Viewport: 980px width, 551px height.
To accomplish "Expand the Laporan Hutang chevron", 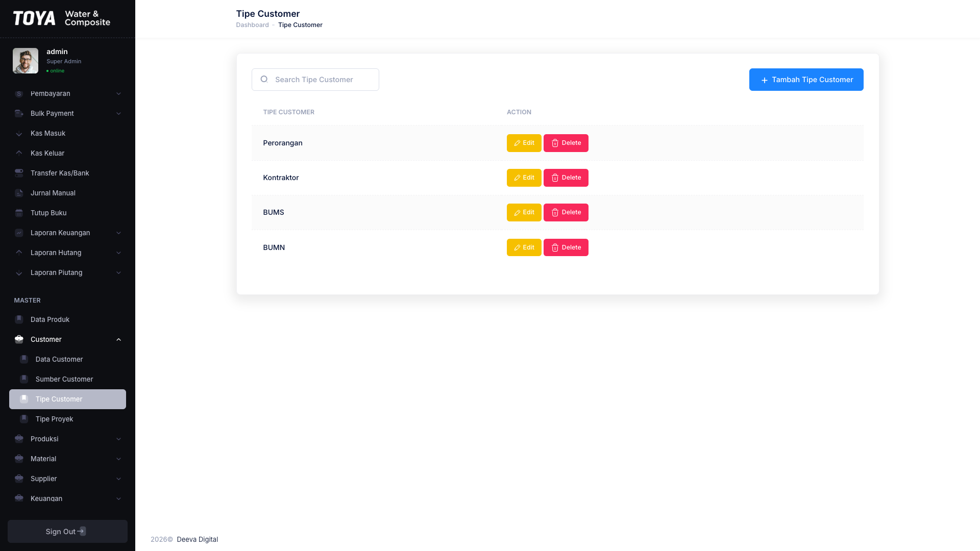I will pyautogui.click(x=118, y=253).
